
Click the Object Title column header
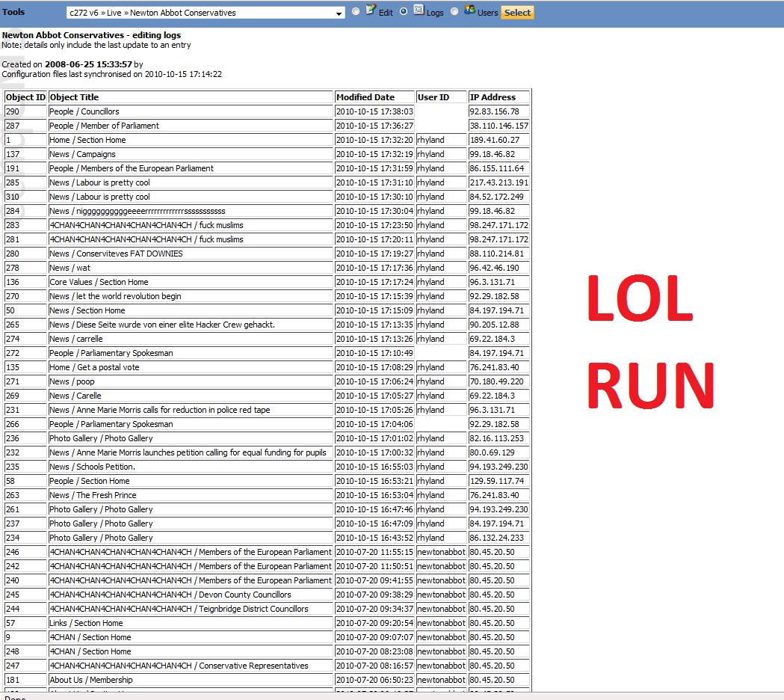point(191,97)
